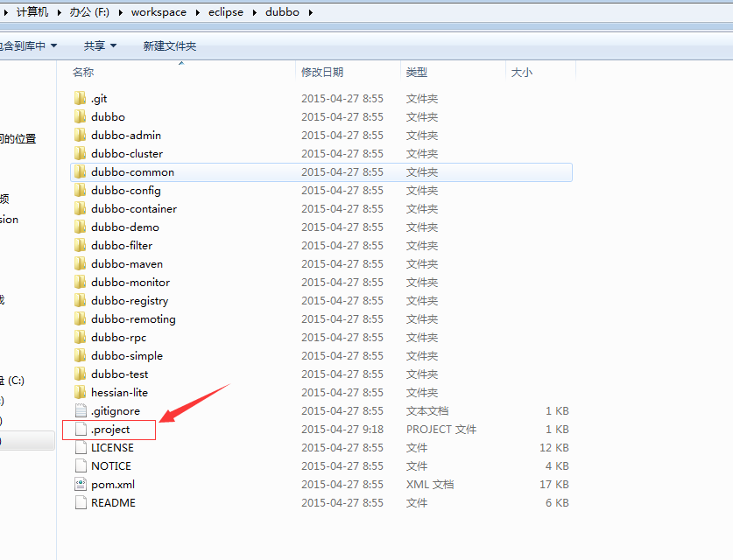Image resolution: width=733 pixels, height=560 pixels.
Task: Select the dubbo-admin folder name
Action: pyautogui.click(x=126, y=135)
